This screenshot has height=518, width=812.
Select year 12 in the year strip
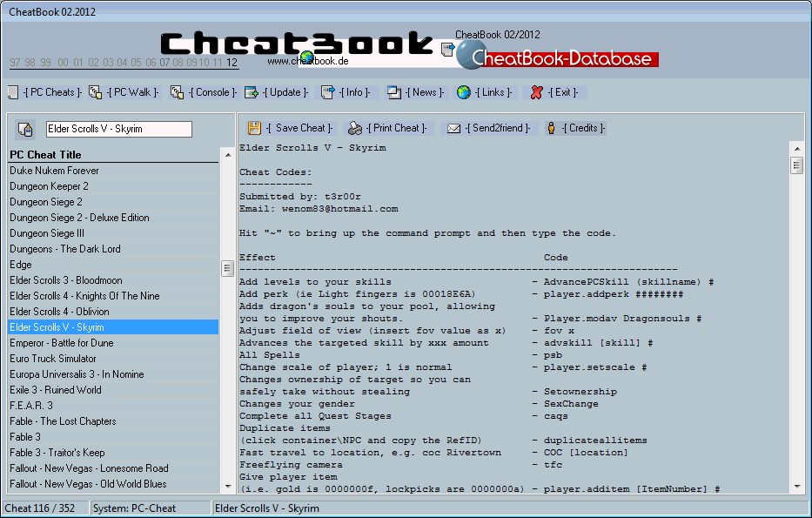(x=232, y=63)
